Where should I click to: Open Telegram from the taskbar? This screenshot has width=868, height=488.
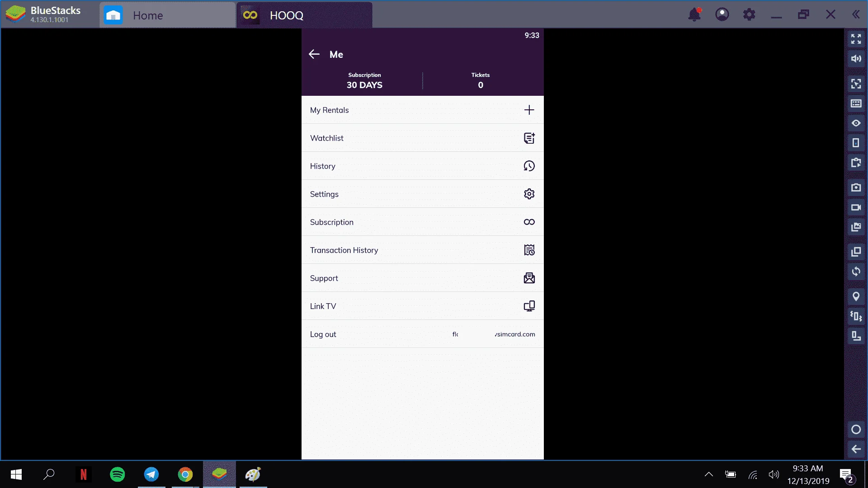tap(151, 474)
